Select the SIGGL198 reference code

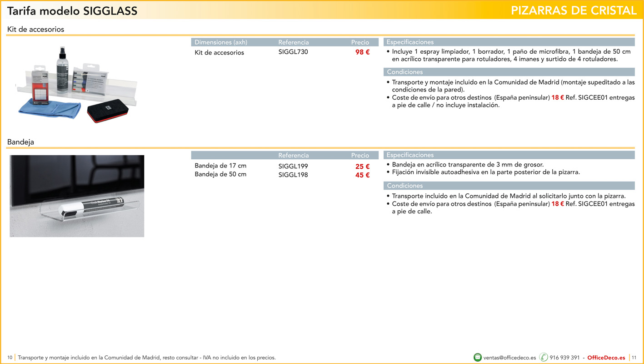[x=293, y=175]
